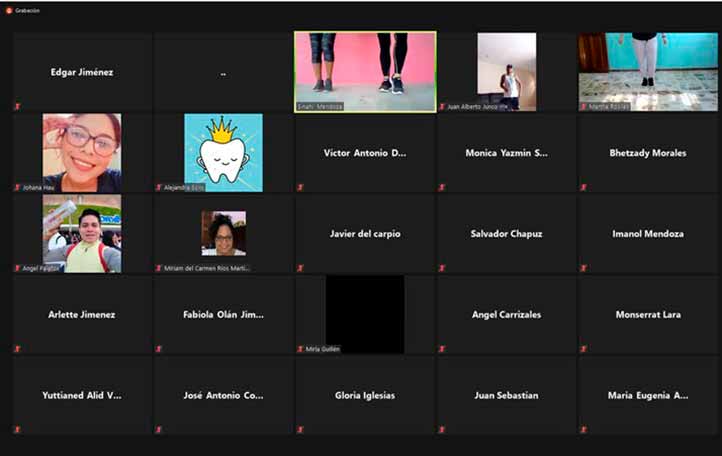Click muted mic icon on Edgar Jiménez tile
Image resolution: width=722 pixels, height=456 pixels.
pyautogui.click(x=17, y=106)
